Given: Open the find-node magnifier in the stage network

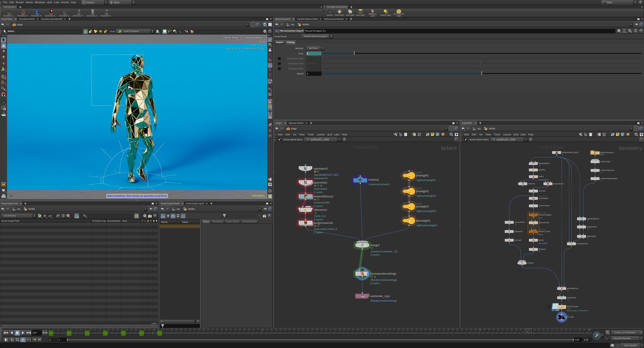Looking at the screenshot, I should (451, 134).
